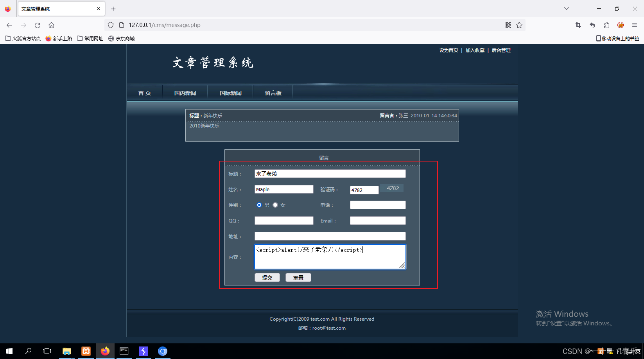Submit the message with 提交 button
This screenshot has height=359, width=644.
tap(267, 278)
